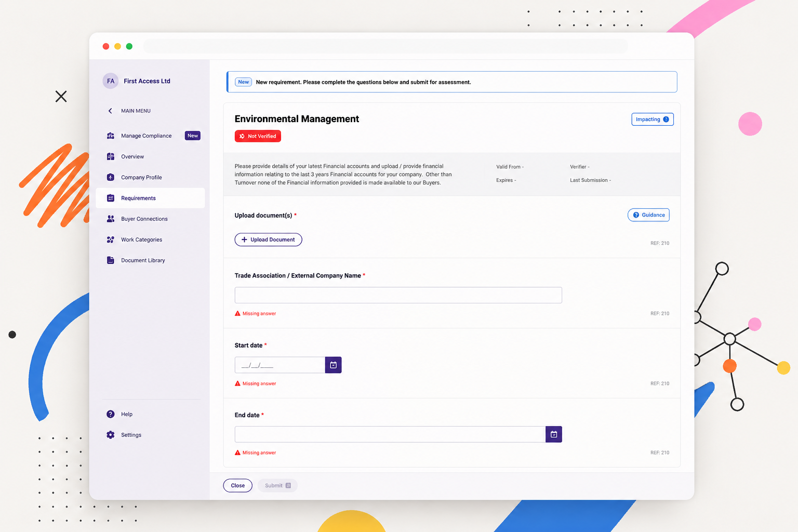Click the Company Profile sidebar icon
This screenshot has width=798, height=532.
111,177
